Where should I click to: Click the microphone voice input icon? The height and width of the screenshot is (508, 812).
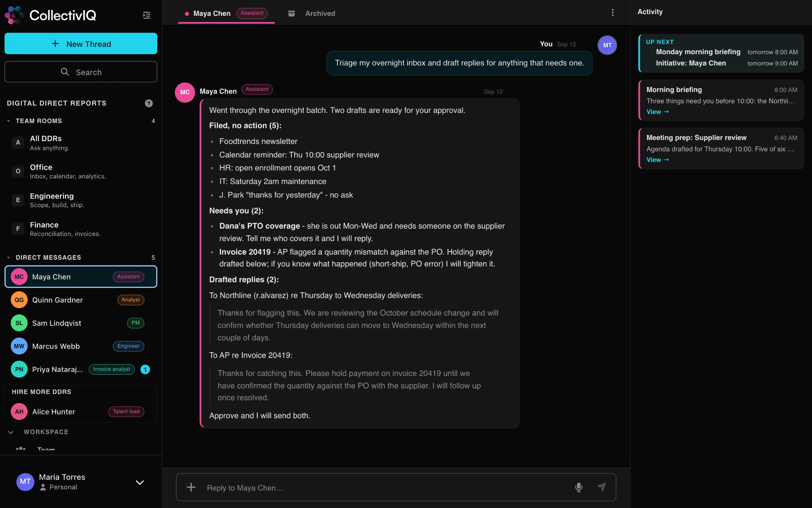[x=579, y=487]
